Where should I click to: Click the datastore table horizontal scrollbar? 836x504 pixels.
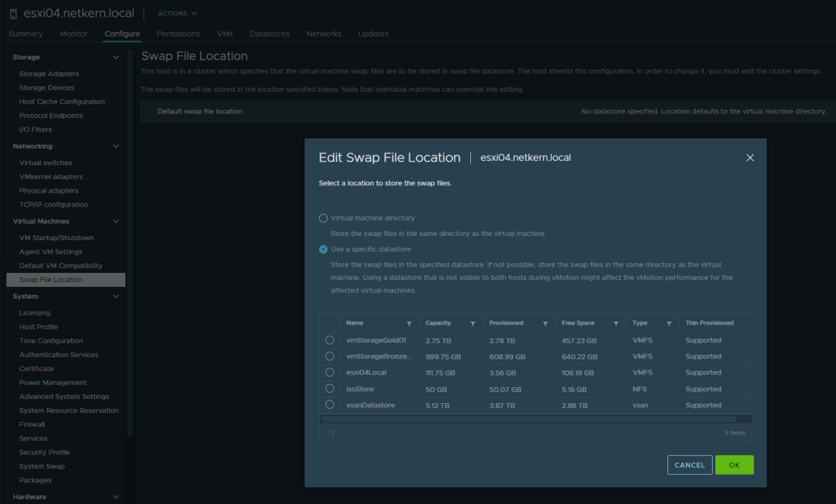(x=529, y=419)
